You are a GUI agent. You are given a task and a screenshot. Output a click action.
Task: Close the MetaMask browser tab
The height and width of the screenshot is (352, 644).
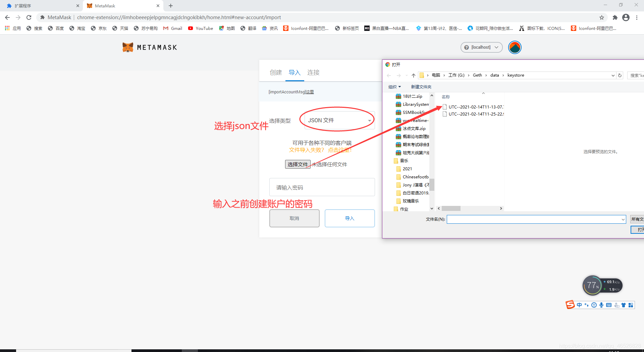pos(158,6)
